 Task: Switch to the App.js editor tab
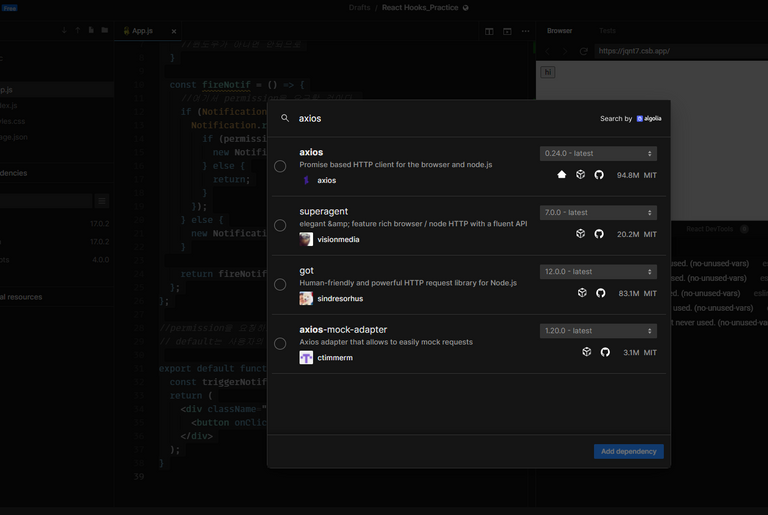142,31
